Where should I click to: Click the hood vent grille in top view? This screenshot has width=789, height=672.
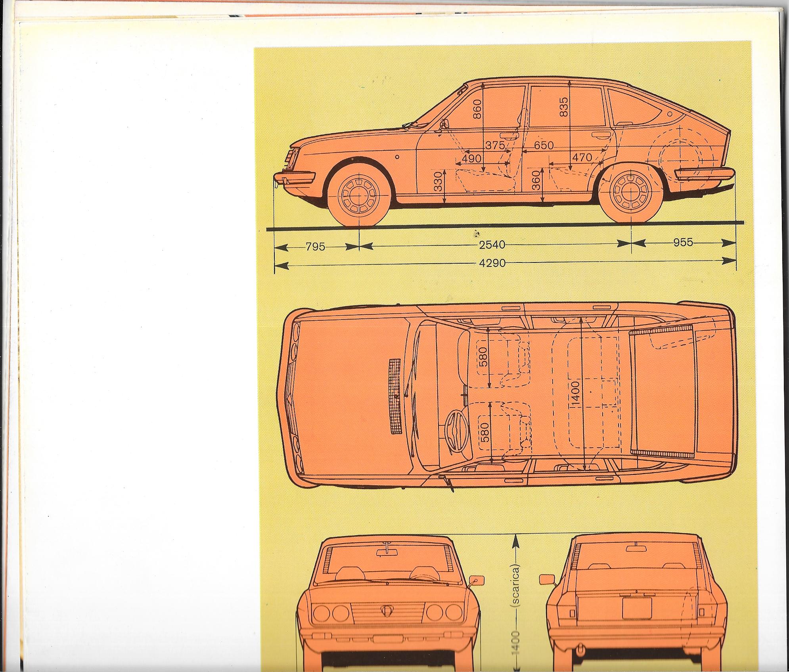[395, 397]
